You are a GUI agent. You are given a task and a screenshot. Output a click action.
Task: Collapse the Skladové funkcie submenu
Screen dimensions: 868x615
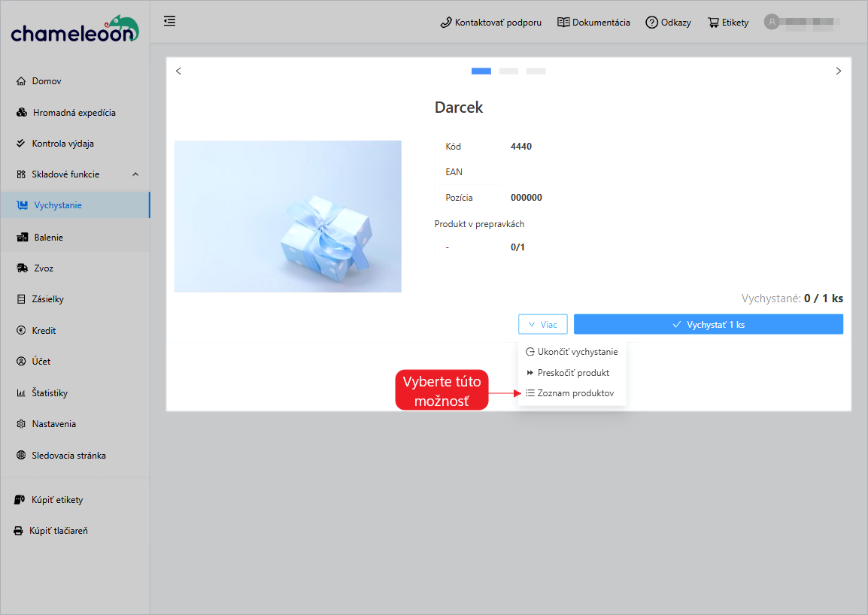(135, 174)
